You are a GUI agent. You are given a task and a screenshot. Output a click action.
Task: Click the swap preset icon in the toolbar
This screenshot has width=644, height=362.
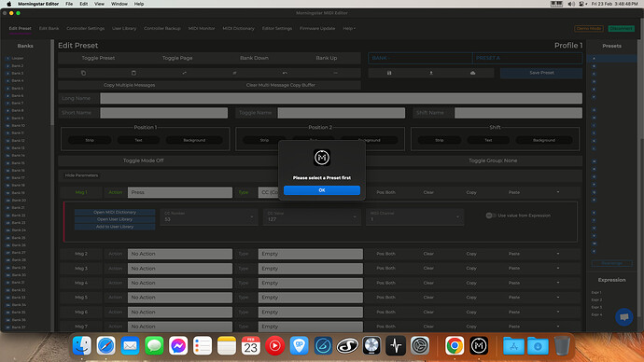184,73
